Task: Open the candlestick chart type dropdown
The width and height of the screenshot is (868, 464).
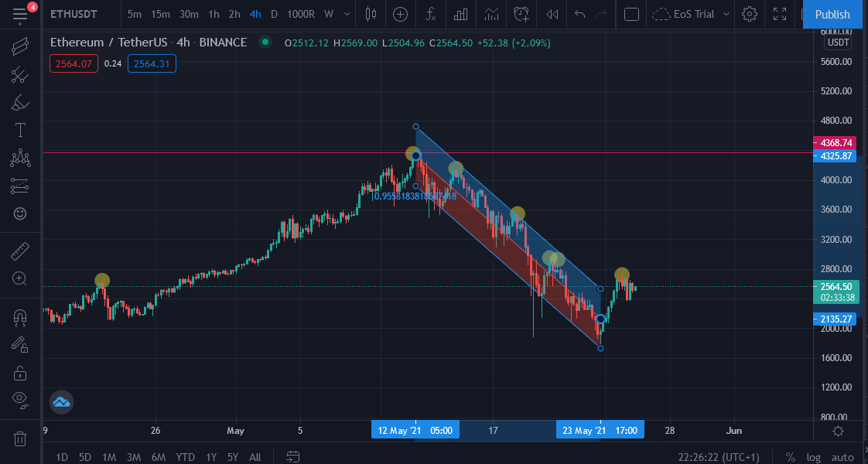Action: pos(371,15)
